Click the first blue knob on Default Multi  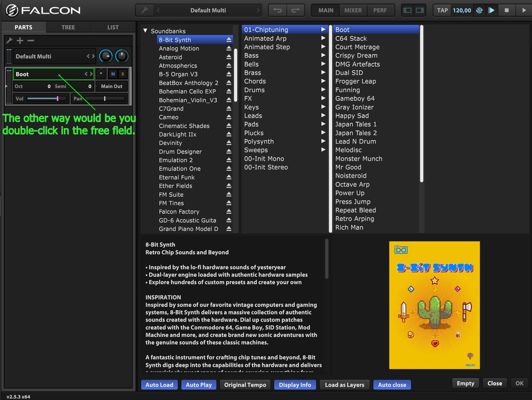click(x=106, y=56)
